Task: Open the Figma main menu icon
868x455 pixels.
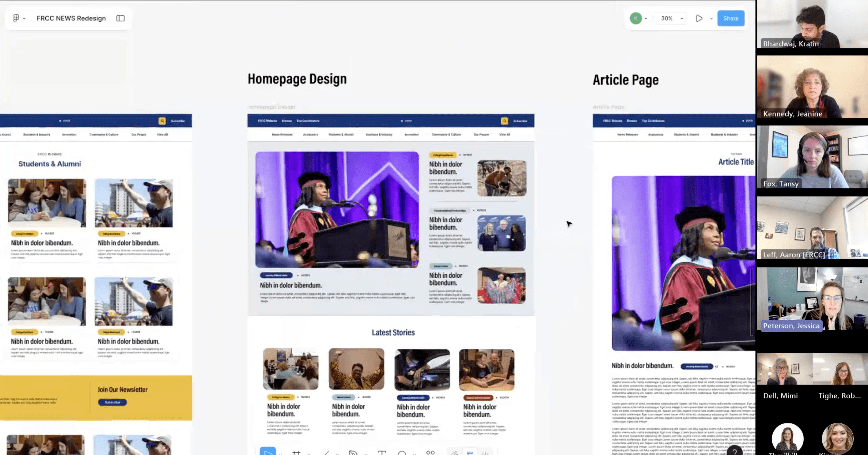Action: coord(16,18)
